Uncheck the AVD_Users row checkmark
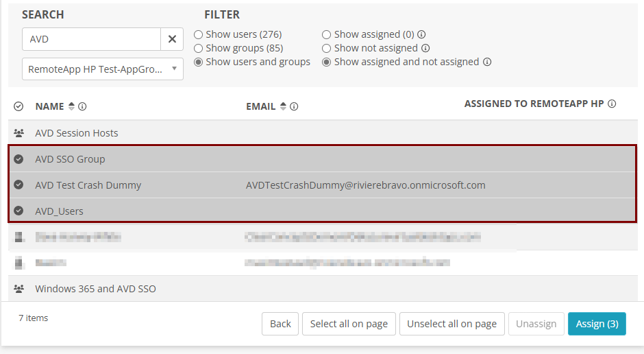This screenshot has width=644, height=354. coord(18,211)
